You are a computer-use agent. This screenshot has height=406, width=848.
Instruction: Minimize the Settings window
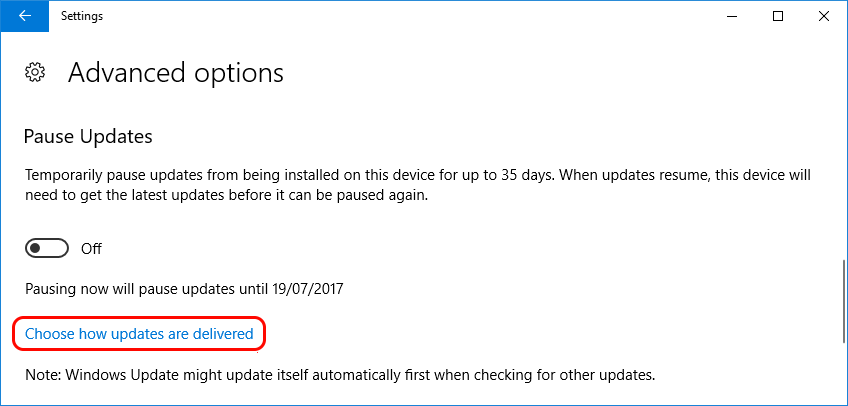pyautogui.click(x=732, y=16)
